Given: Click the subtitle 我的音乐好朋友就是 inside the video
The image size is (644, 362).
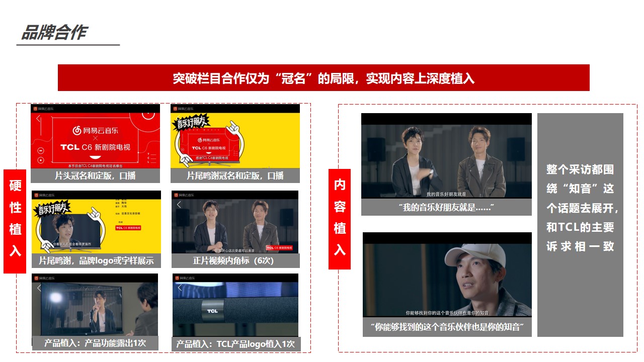Looking at the screenshot, I should point(446,194).
